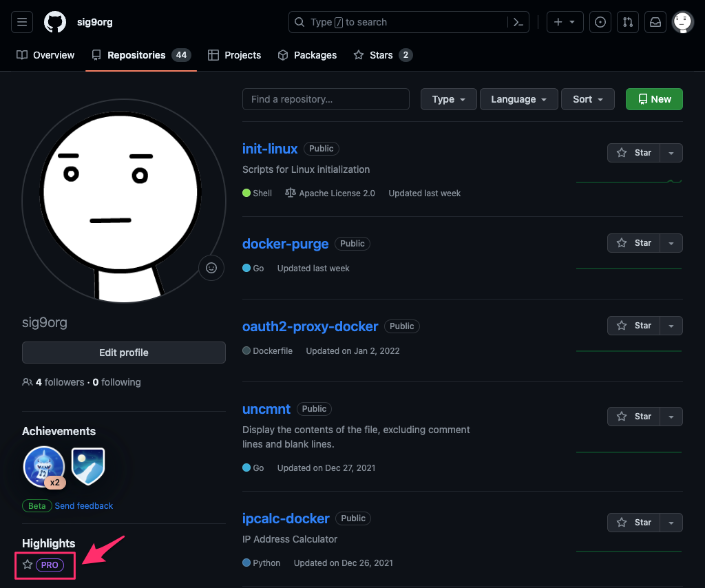The width and height of the screenshot is (705, 588).
Task: Select the Repositories tab
Action: coord(141,55)
